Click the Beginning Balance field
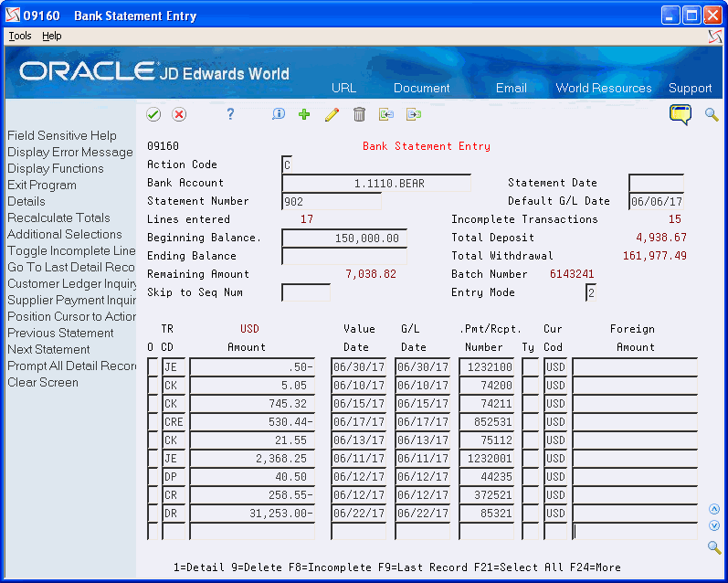The height and width of the screenshot is (583, 728). pyautogui.click(x=344, y=238)
